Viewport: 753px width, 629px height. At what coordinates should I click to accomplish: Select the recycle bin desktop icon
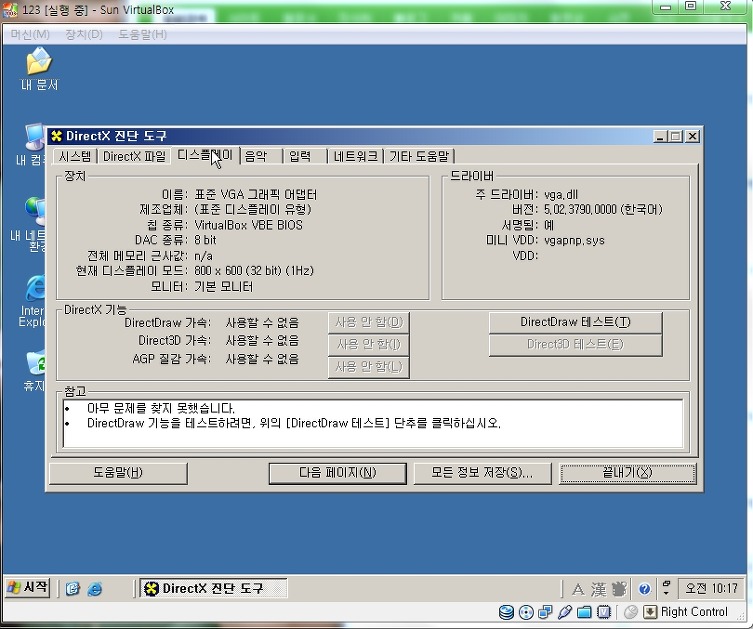click(x=35, y=371)
